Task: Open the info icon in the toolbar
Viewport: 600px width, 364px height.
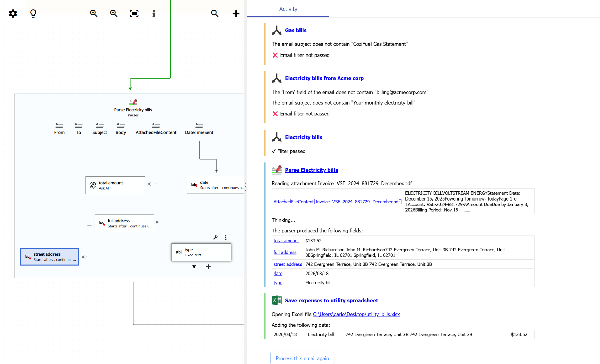Action: coord(154,14)
